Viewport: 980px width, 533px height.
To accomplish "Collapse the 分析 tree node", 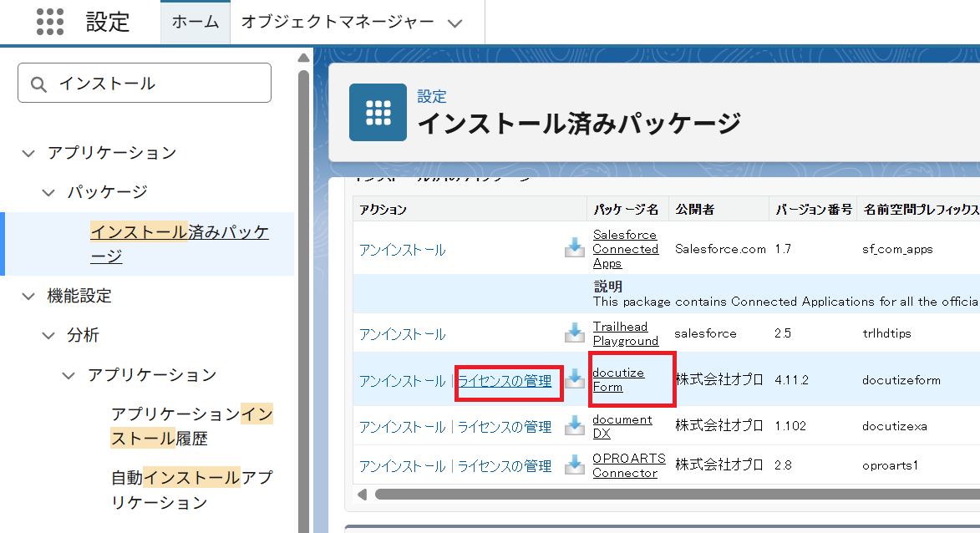I will click(x=48, y=335).
